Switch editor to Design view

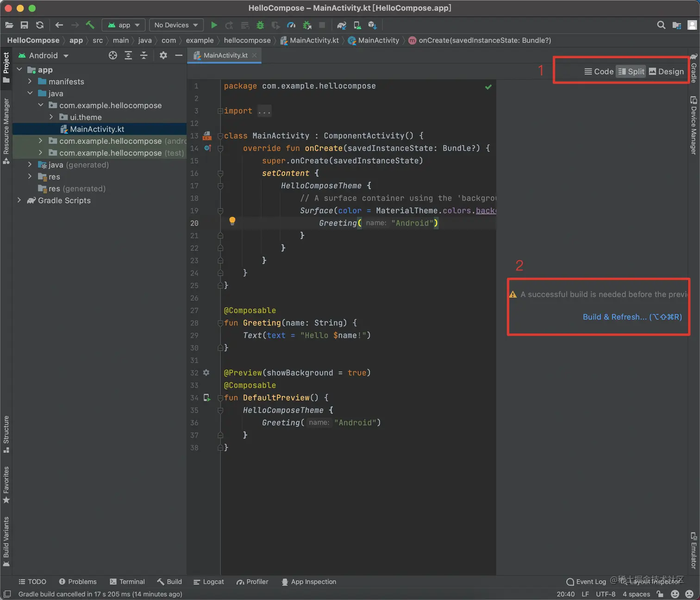[666, 72]
